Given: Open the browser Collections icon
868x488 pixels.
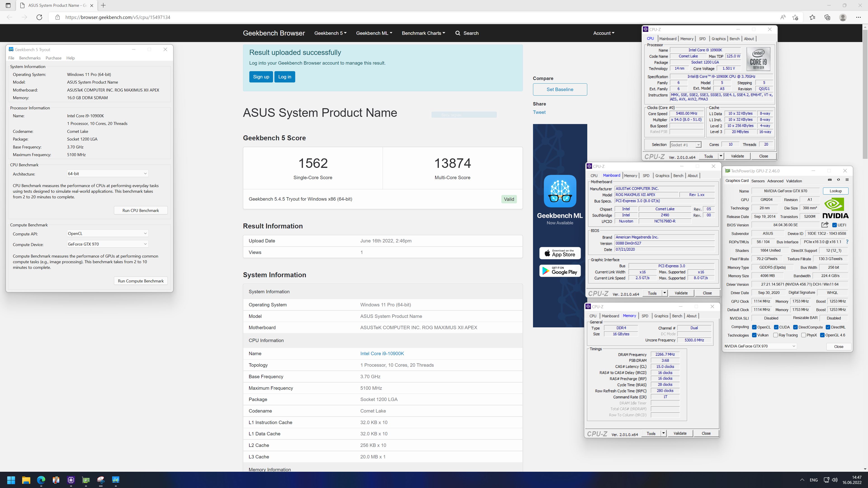Looking at the screenshot, I should click(827, 17).
